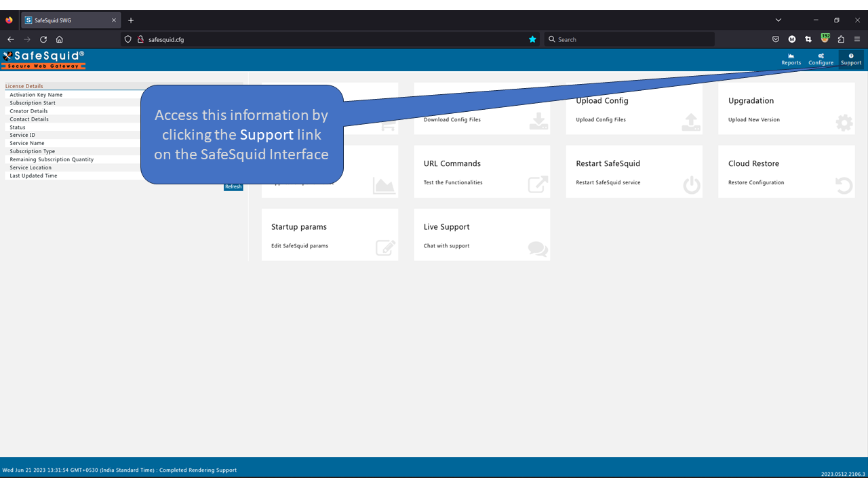This screenshot has width=868, height=488.
Task: Open a new browser tab
Action: [x=131, y=20]
